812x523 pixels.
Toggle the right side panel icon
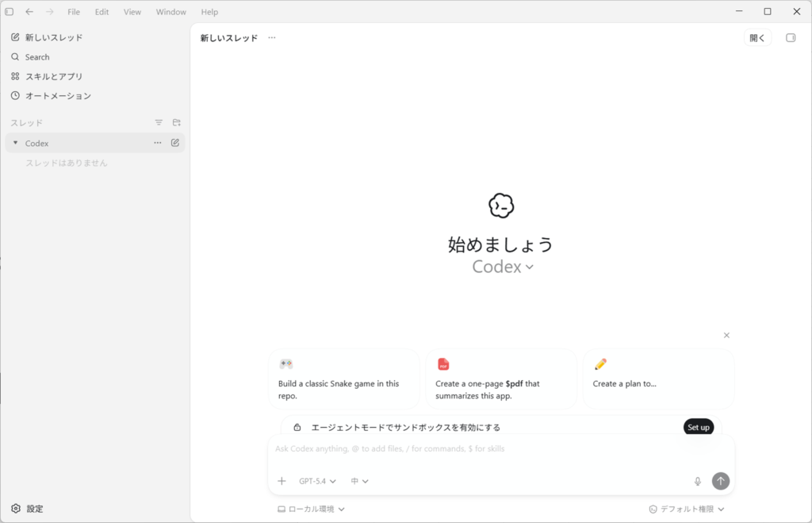tap(790, 37)
